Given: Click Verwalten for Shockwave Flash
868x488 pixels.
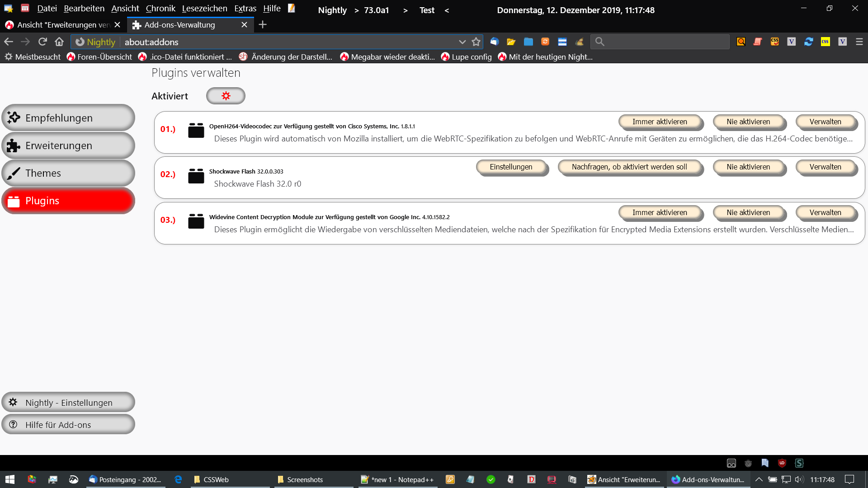Looking at the screenshot, I should pyautogui.click(x=825, y=167).
